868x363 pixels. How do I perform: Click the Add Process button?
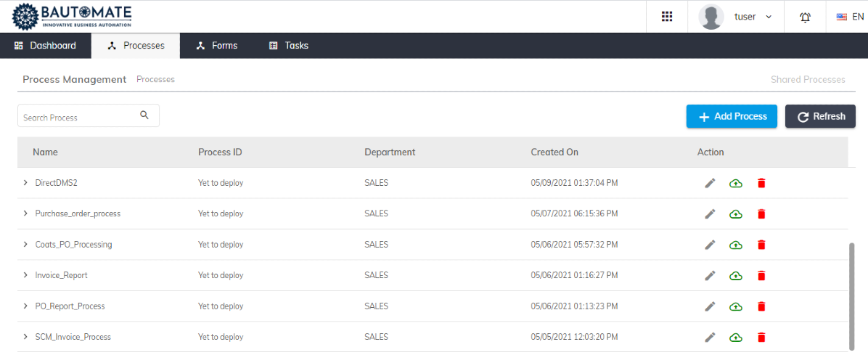click(732, 116)
